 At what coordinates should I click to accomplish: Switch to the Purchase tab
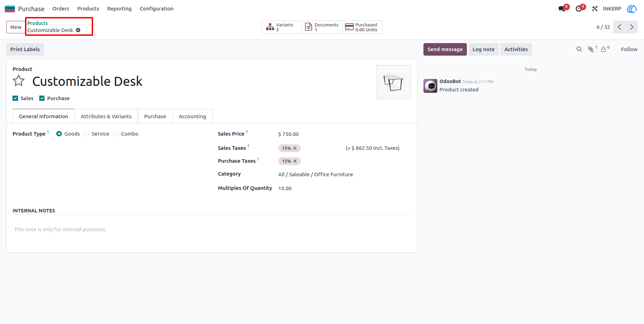pyautogui.click(x=155, y=116)
